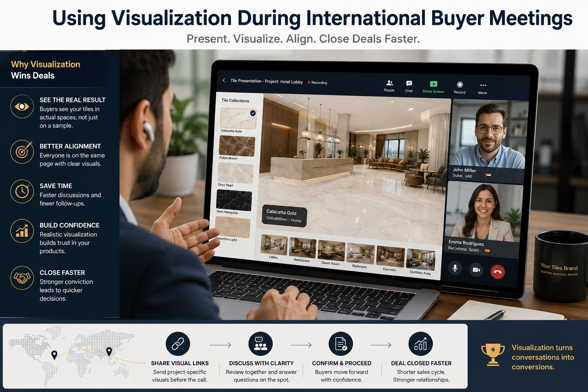Screen dimensions: 588x392
Task: Click the green Share Screen button
Action: coord(433,87)
